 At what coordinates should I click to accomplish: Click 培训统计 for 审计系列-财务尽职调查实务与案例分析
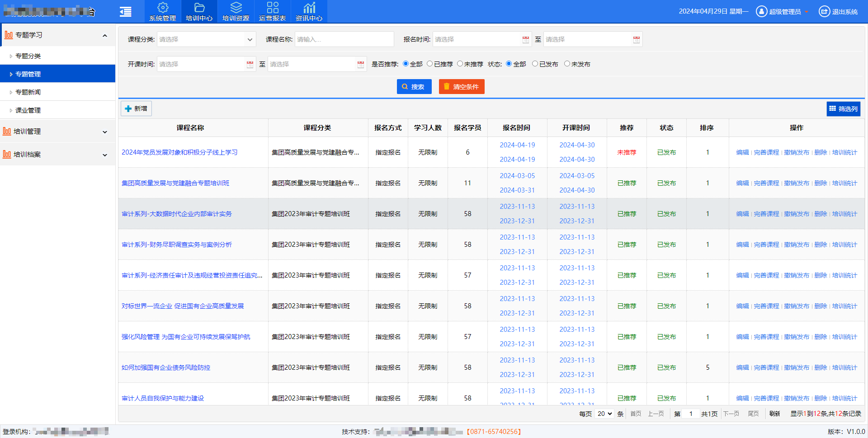click(844, 245)
